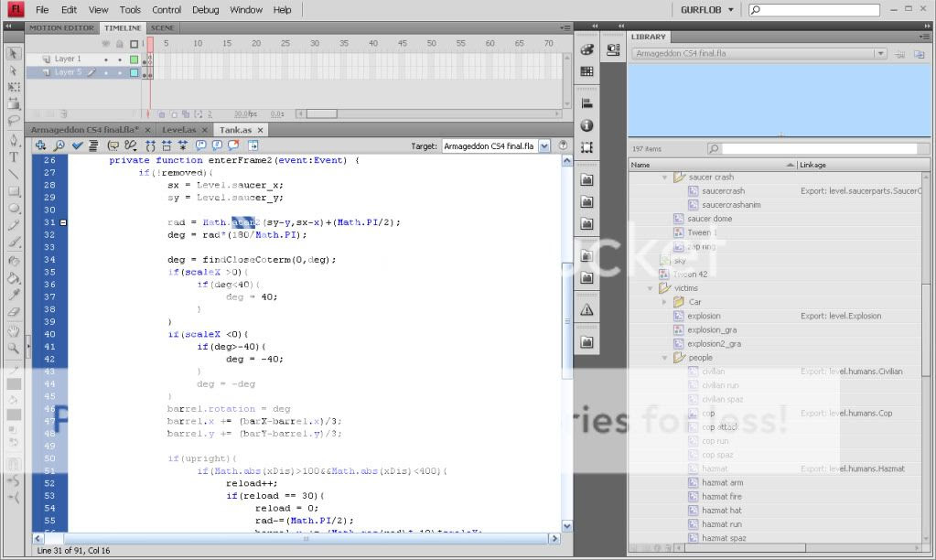The height and width of the screenshot is (560, 936).
Task: Collapse the victims folder in Library
Action: click(651, 288)
